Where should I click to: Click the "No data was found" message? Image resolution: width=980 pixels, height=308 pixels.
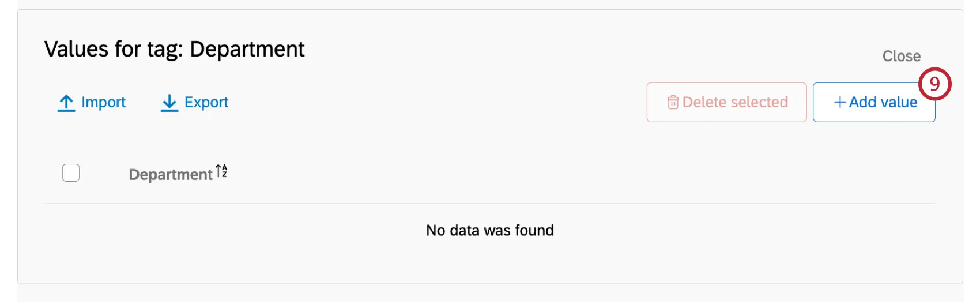point(490,230)
